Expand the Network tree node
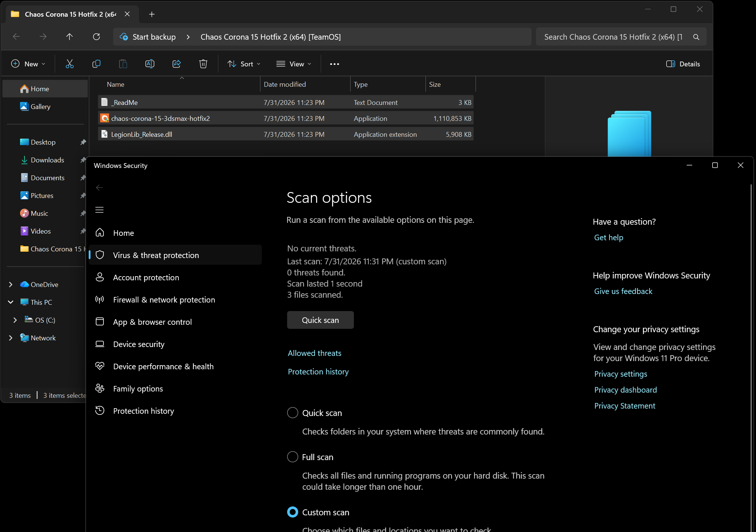Screen dimensions: 756x532 (11, 338)
